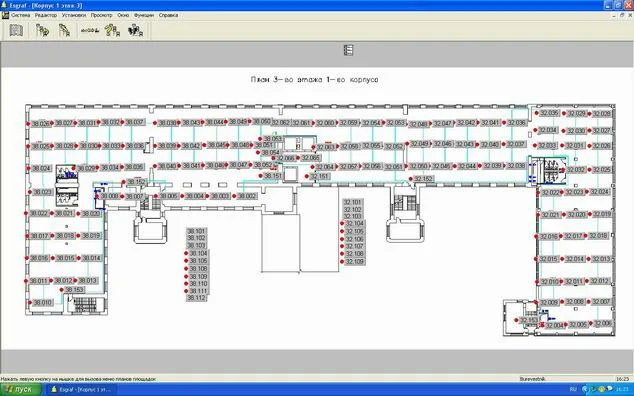Select list entry 32.101
This screenshot has width=634, height=396.
(x=353, y=202)
